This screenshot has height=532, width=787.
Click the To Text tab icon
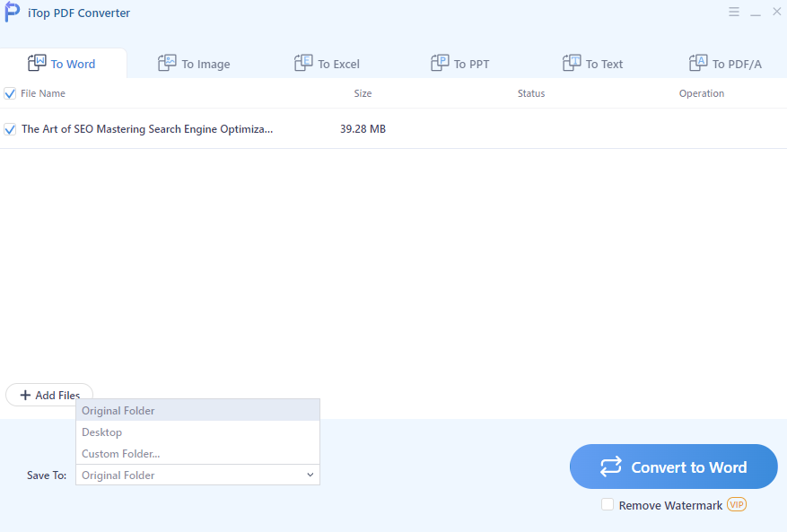[x=572, y=63]
